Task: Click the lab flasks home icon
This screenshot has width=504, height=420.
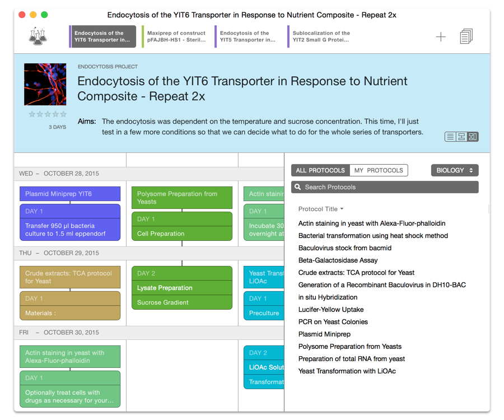Action: (x=38, y=36)
